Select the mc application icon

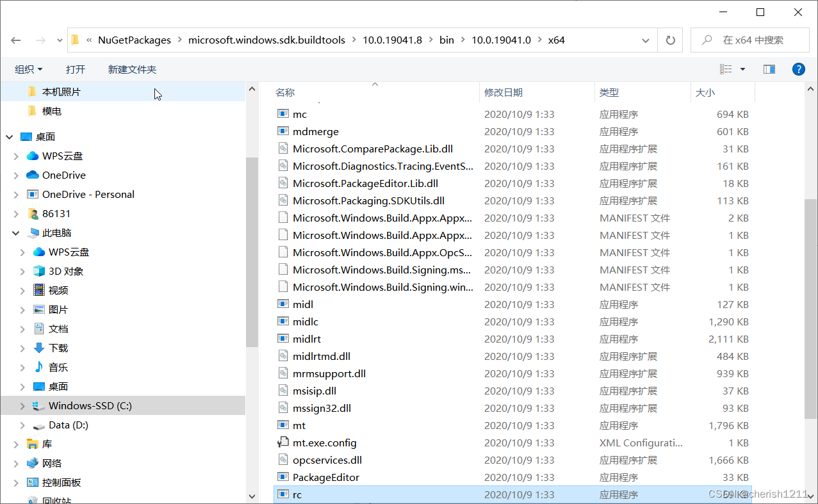click(x=283, y=113)
